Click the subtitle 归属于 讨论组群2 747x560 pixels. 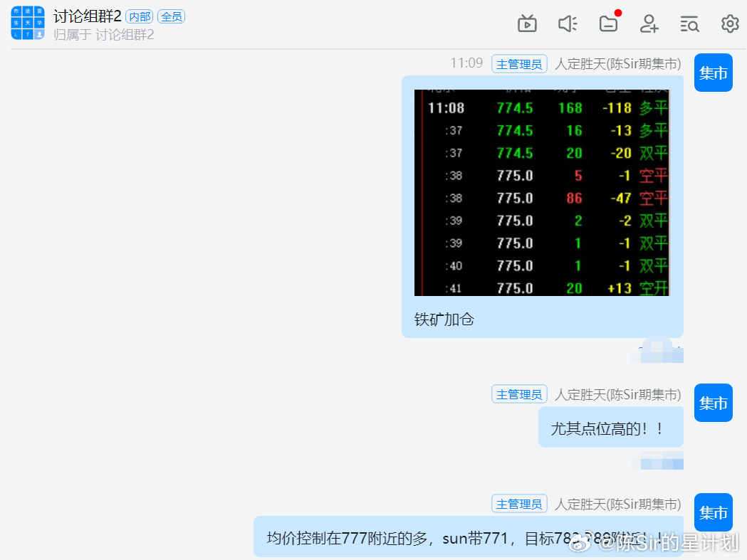point(103,35)
